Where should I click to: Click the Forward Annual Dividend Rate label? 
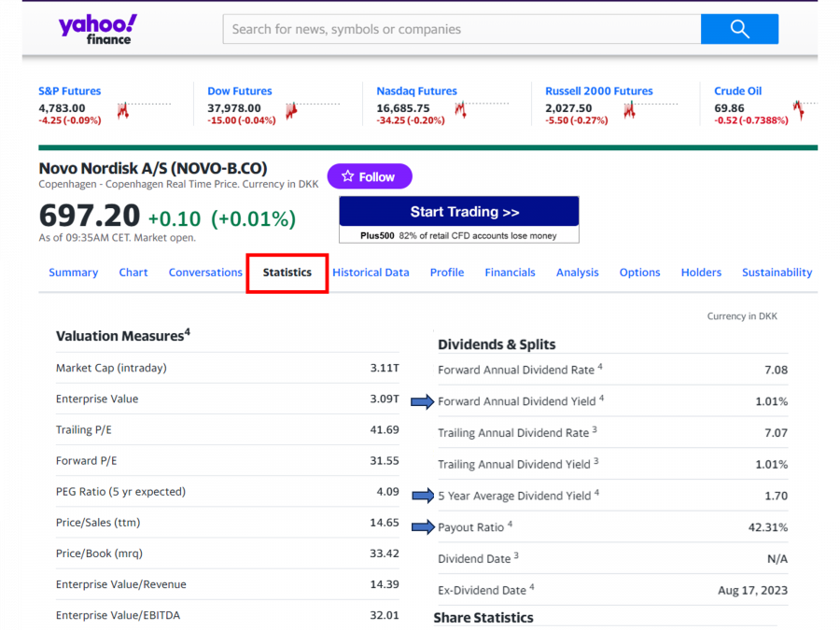(x=520, y=370)
